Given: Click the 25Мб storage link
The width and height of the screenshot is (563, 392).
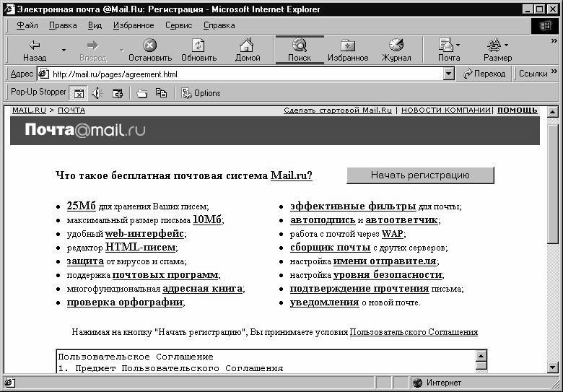Looking at the screenshot, I should [81, 206].
